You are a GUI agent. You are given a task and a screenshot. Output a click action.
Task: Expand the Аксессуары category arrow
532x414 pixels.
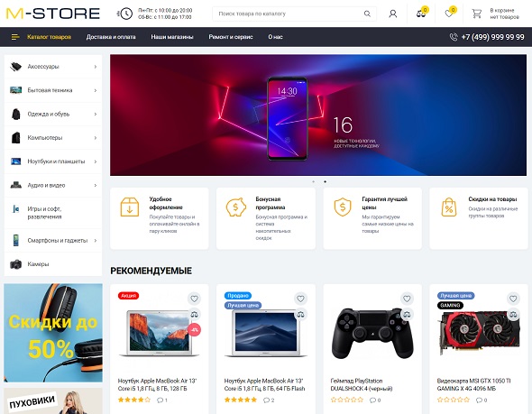click(x=96, y=67)
